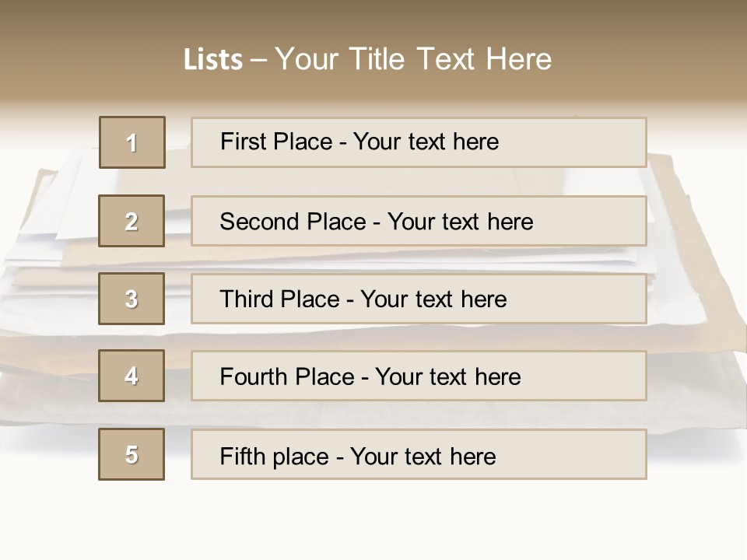Click "Your Title Text Here" in the heading
The image size is (747, 560).
pos(413,60)
